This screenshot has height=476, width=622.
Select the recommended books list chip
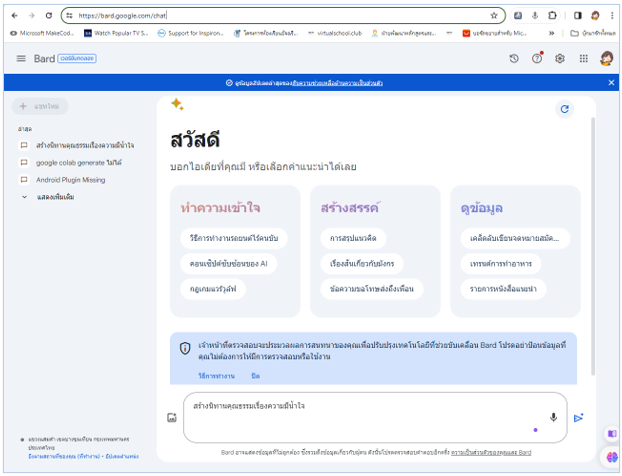(x=503, y=289)
